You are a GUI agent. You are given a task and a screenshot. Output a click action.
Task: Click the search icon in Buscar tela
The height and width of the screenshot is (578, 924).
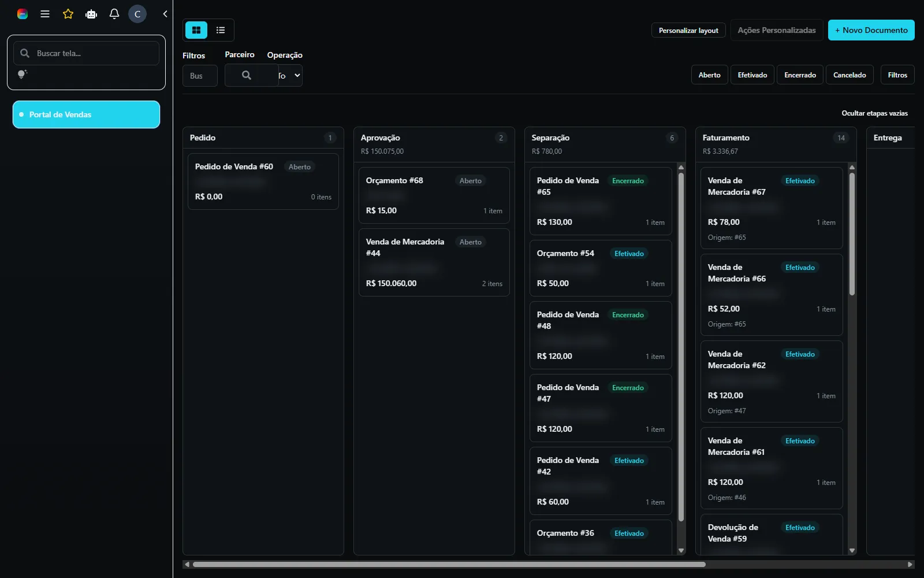(x=25, y=53)
